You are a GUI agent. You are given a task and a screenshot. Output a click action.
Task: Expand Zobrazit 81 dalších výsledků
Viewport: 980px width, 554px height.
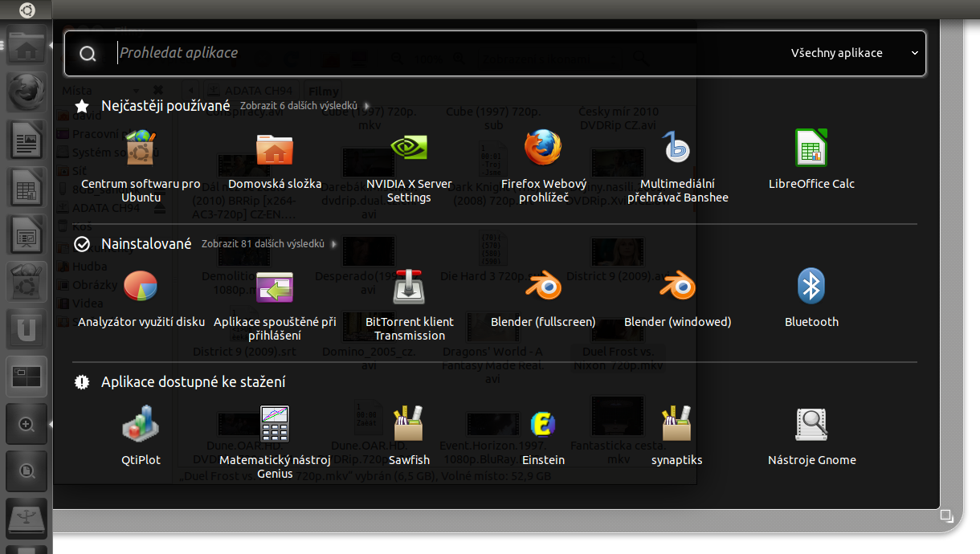point(269,244)
